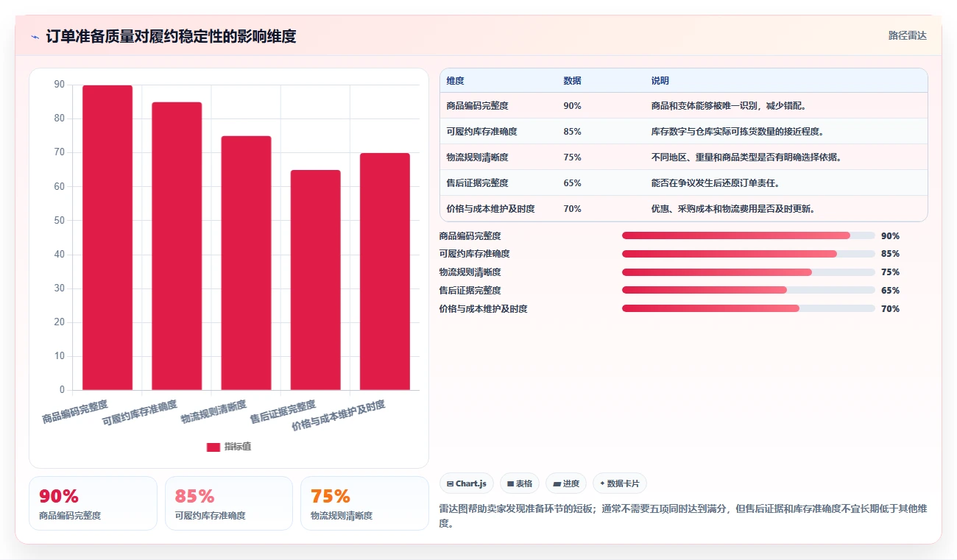Click the 价格与成本维护及时度 progress bar at 70%
Image resolution: width=957 pixels, height=560 pixels.
point(749,308)
